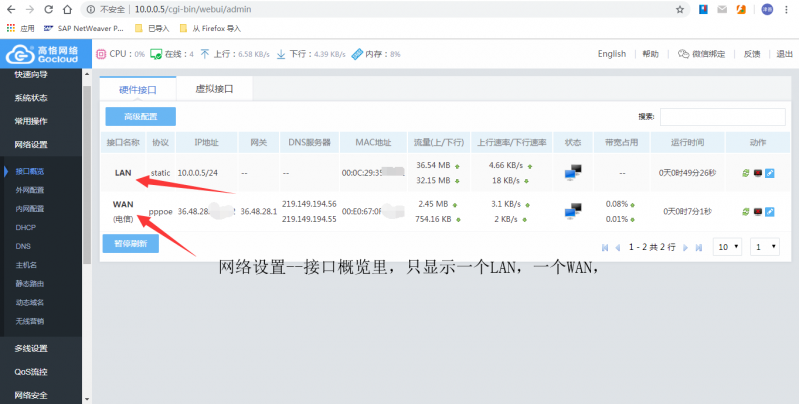The image size is (799, 404).
Task: Click WAN row status computers icon
Action: [573, 211]
